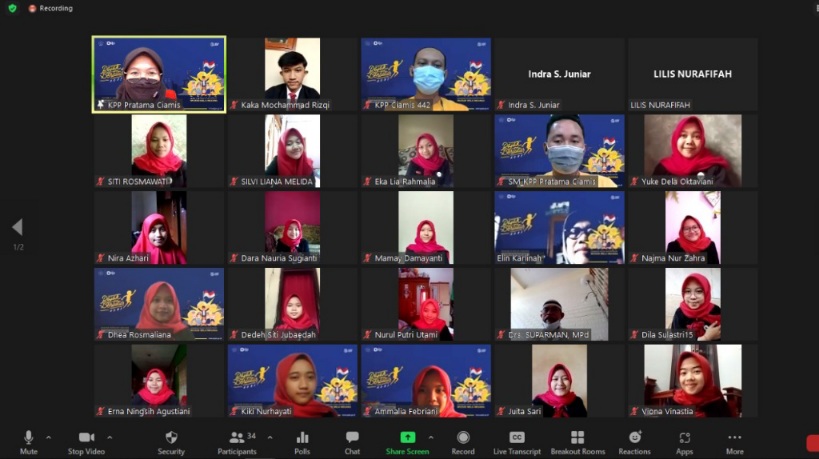Open the Chat panel

[x=352, y=441]
